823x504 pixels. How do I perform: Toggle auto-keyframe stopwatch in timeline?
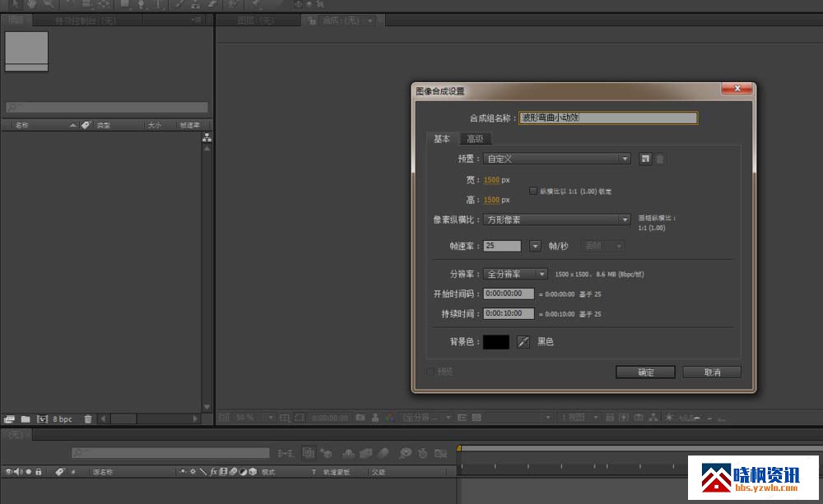422,453
